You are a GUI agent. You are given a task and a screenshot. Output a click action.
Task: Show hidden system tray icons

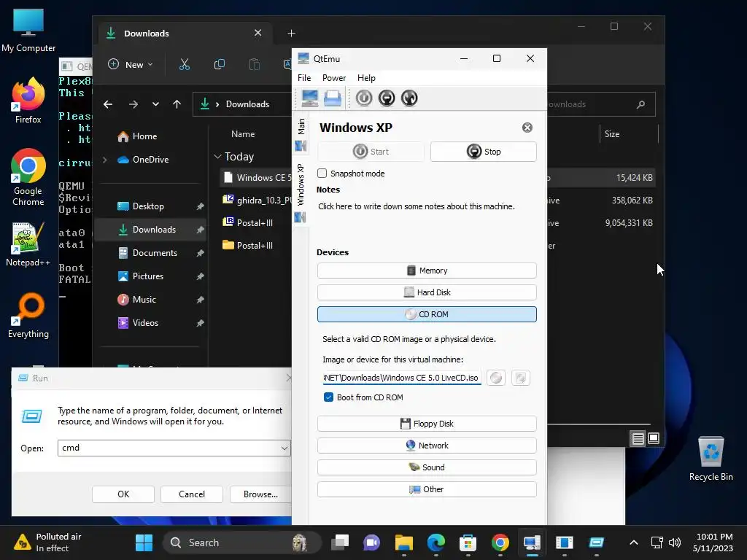[x=634, y=542]
